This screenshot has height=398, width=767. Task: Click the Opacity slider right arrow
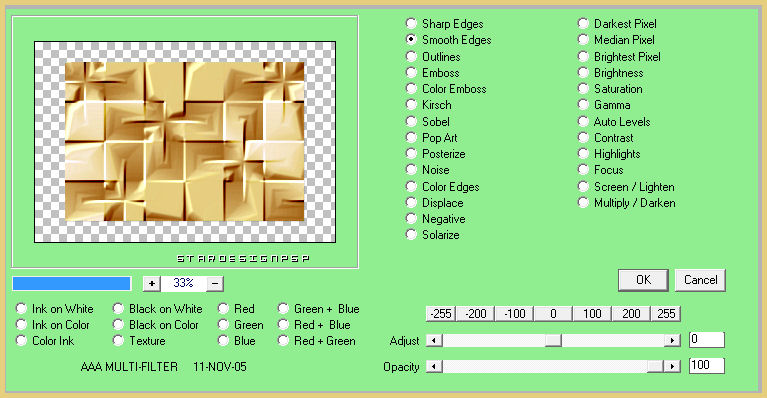click(673, 366)
